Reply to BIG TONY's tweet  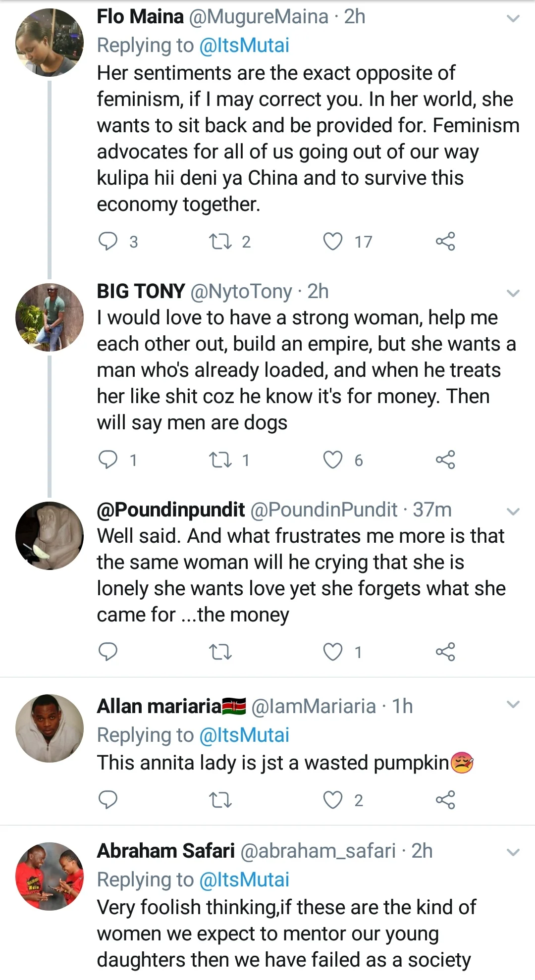[108, 460]
